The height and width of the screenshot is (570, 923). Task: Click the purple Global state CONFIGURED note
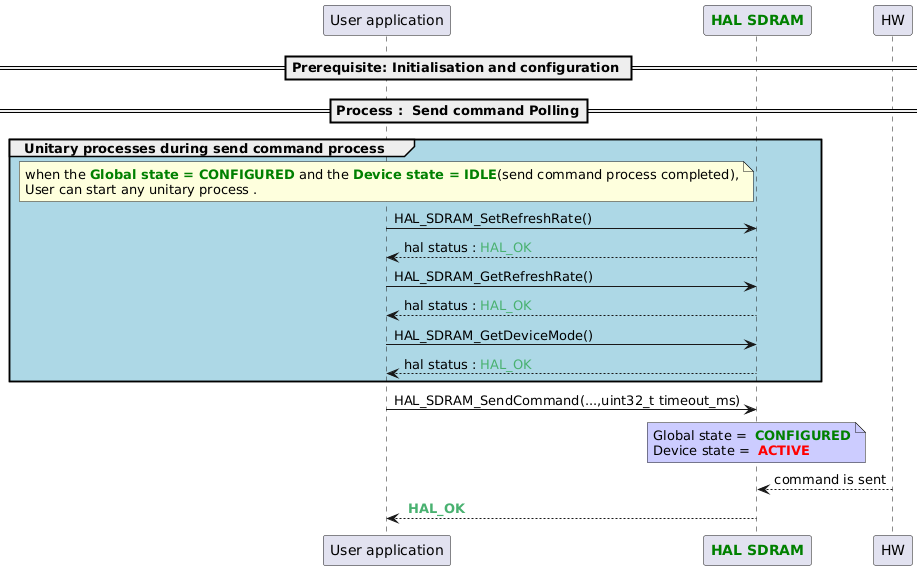click(x=756, y=443)
